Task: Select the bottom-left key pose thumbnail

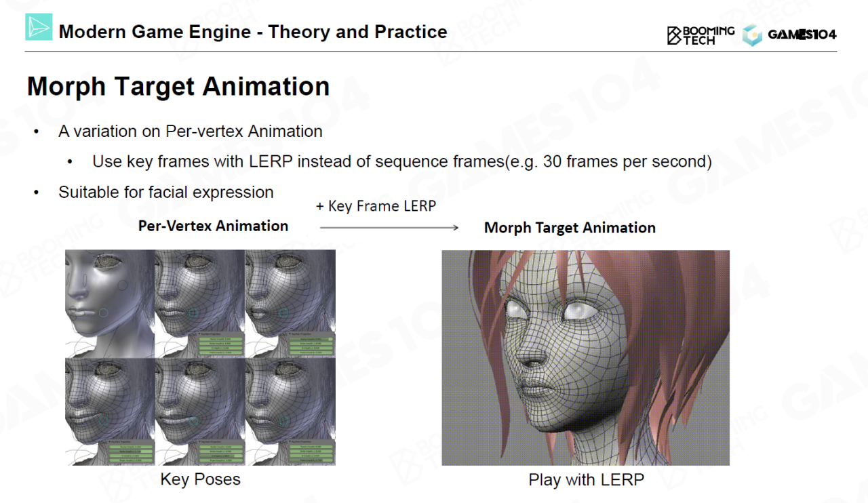Action: coord(109,411)
